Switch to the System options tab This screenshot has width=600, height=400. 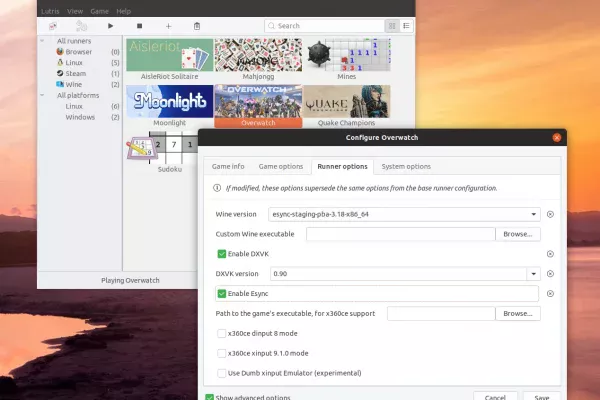(406, 167)
